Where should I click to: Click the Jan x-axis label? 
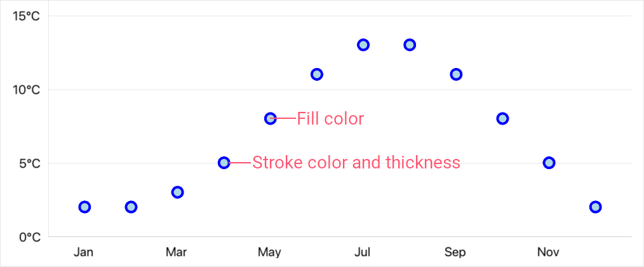pyautogui.click(x=83, y=252)
